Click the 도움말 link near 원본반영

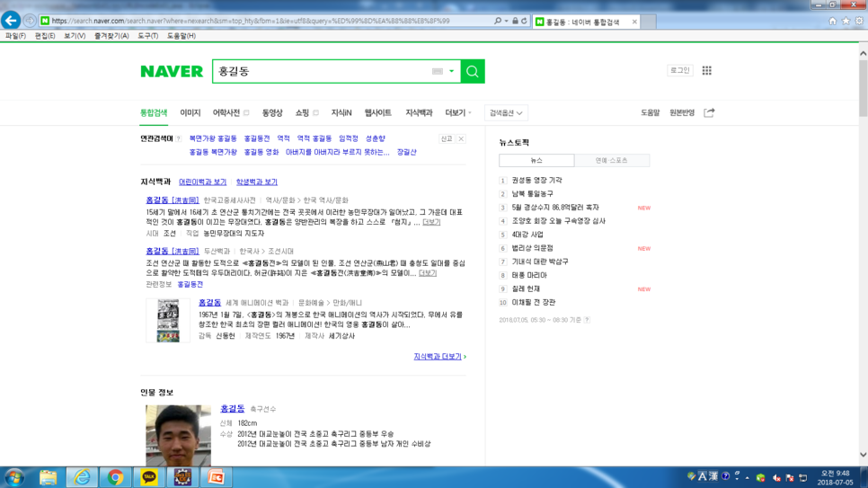click(x=650, y=112)
